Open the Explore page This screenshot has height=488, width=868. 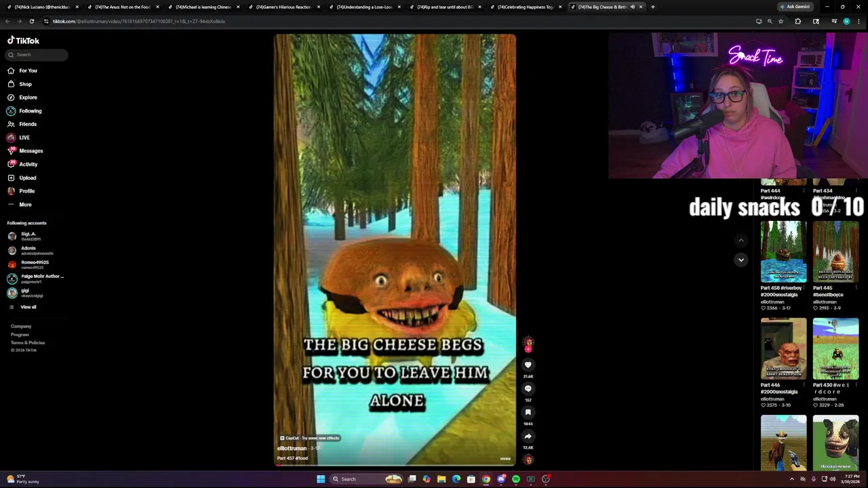pyautogui.click(x=22, y=98)
